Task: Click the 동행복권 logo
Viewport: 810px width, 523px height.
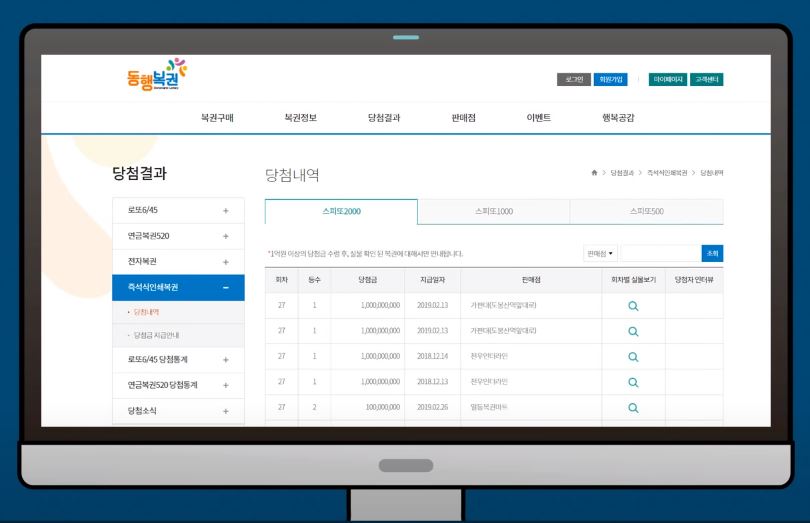Action: coord(157,74)
